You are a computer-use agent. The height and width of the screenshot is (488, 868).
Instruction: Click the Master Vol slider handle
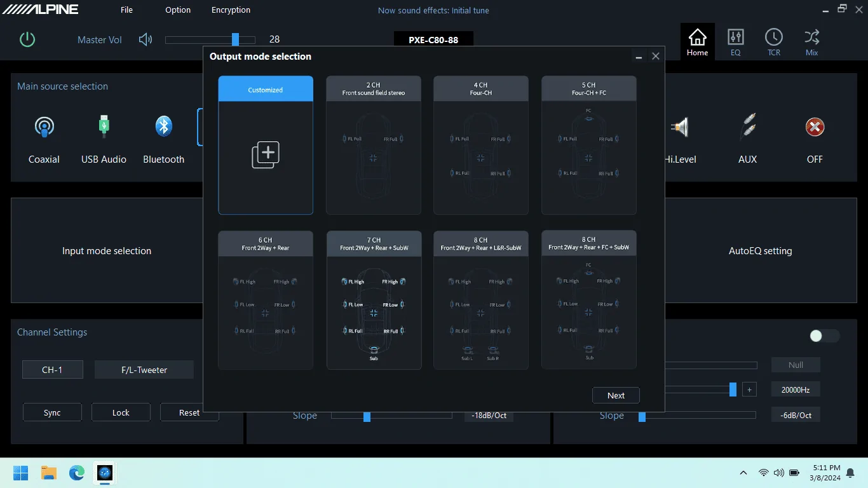(x=235, y=39)
